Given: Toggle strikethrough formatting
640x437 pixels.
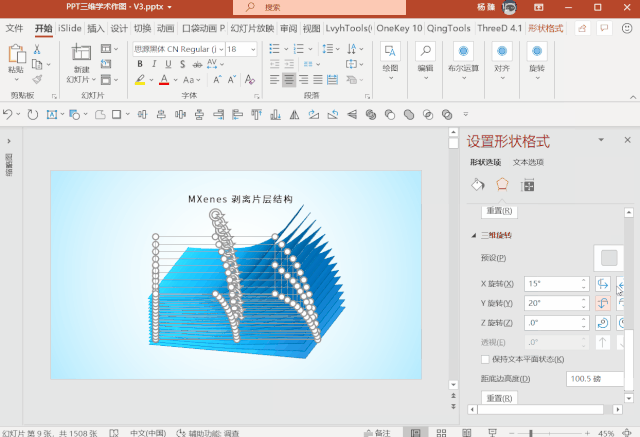Looking at the screenshot, I should click(x=197, y=64).
